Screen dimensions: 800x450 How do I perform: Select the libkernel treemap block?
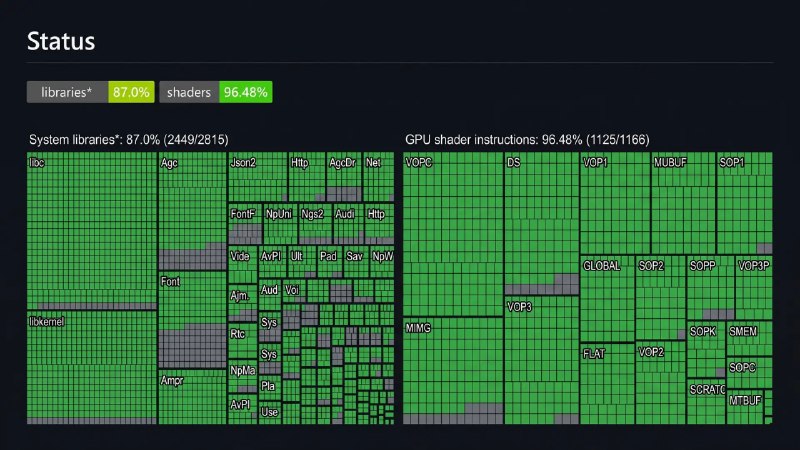pyautogui.click(x=92, y=368)
